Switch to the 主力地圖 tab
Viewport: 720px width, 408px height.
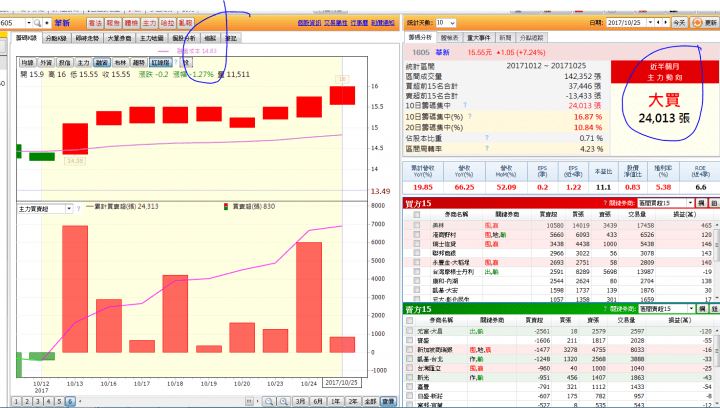click(x=152, y=39)
